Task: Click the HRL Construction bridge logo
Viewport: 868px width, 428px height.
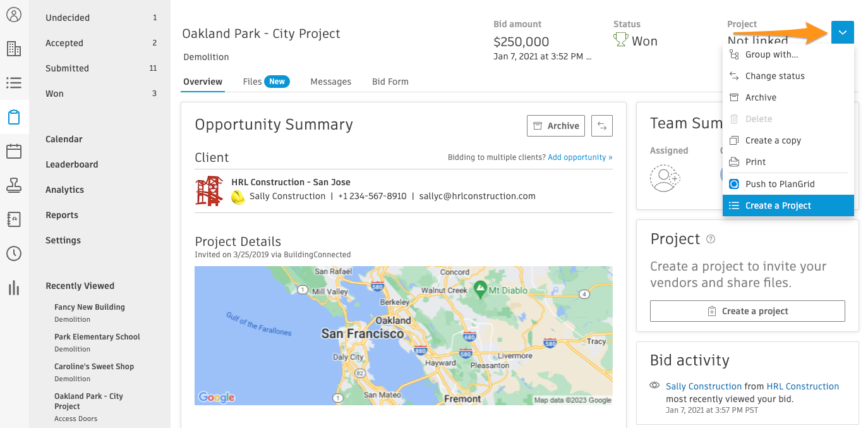Action: click(x=209, y=190)
